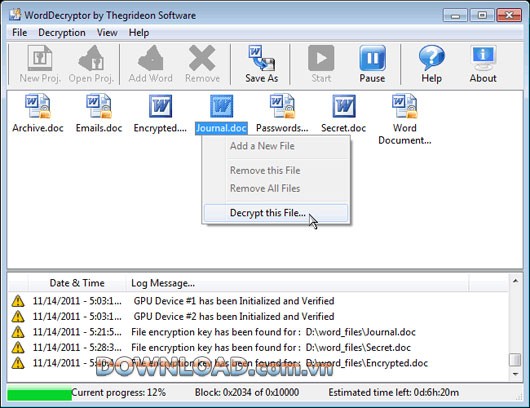
Task: Click the Estimated time left status text
Action: point(394,392)
